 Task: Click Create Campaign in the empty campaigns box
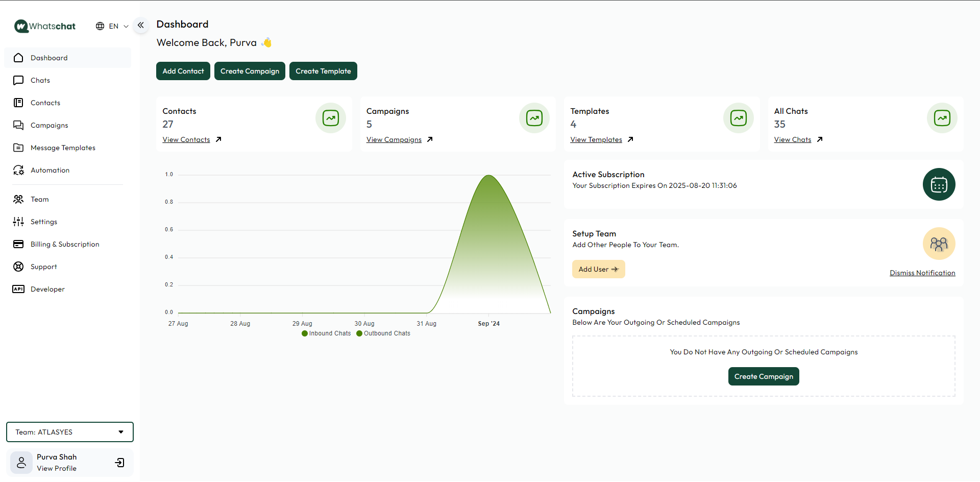[x=764, y=376]
